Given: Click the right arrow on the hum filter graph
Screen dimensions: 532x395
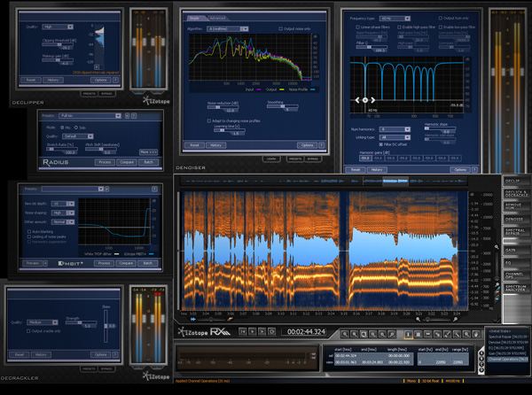Looking at the screenshot, I should coord(373,100).
